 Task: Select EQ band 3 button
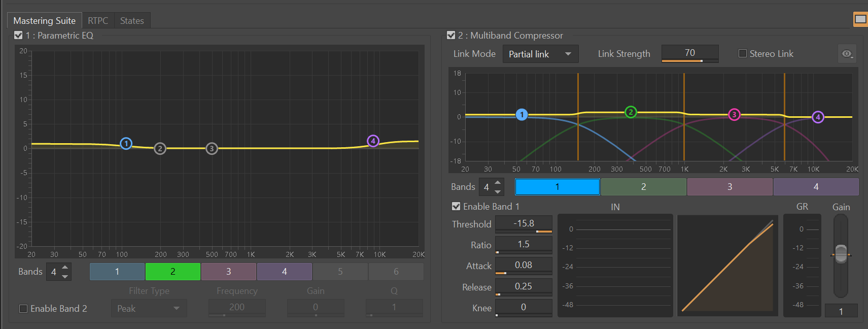[228, 272]
